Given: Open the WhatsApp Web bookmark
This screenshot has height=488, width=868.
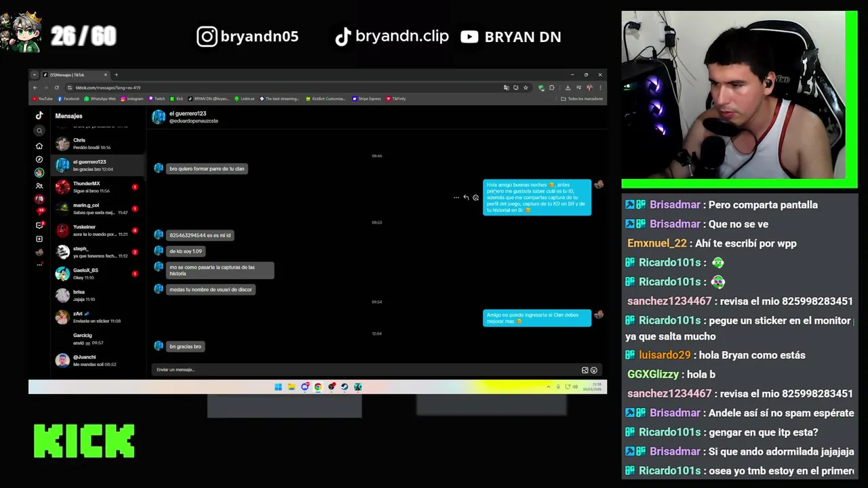Looking at the screenshot, I should point(100,99).
